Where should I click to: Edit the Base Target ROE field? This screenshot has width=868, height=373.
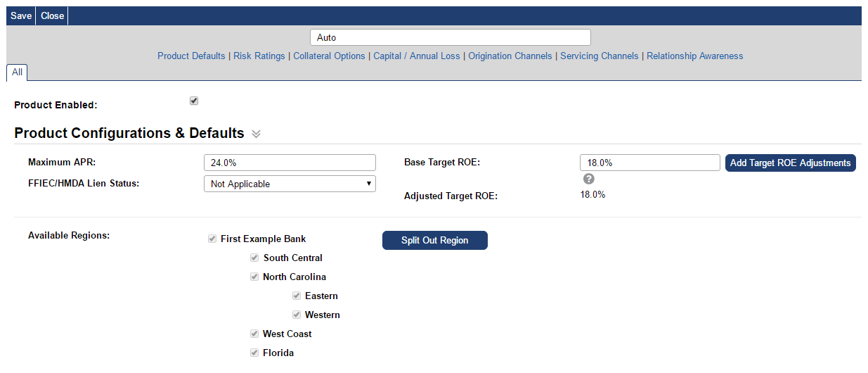[x=649, y=163]
